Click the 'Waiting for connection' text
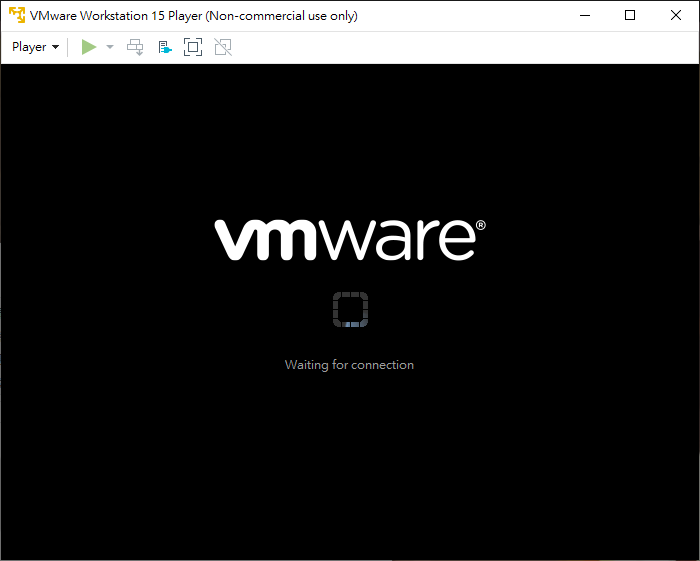This screenshot has height=561, width=700. [349, 365]
